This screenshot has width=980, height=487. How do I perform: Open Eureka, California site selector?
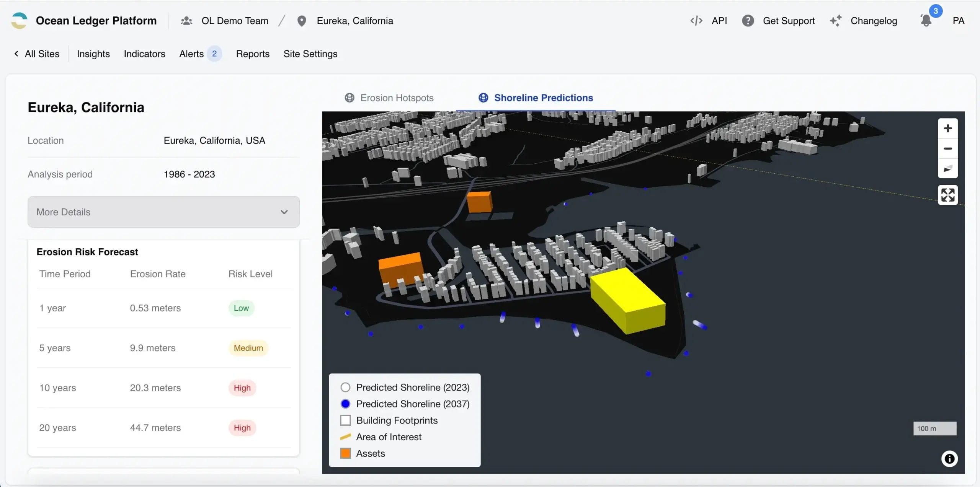click(354, 21)
